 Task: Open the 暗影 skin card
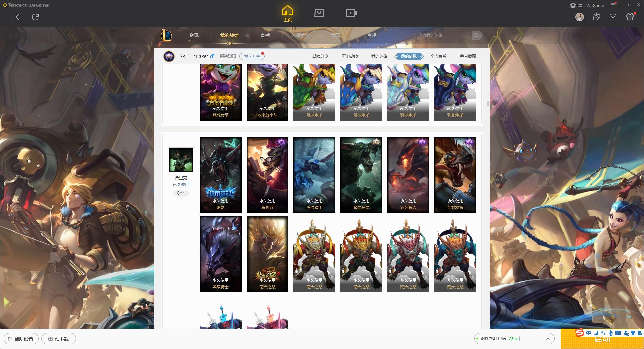coord(220,175)
